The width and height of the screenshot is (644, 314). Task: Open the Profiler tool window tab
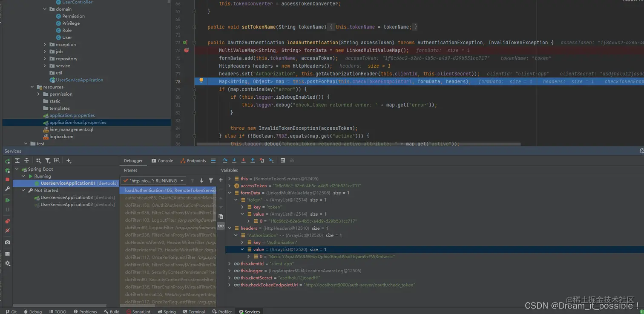(222, 311)
